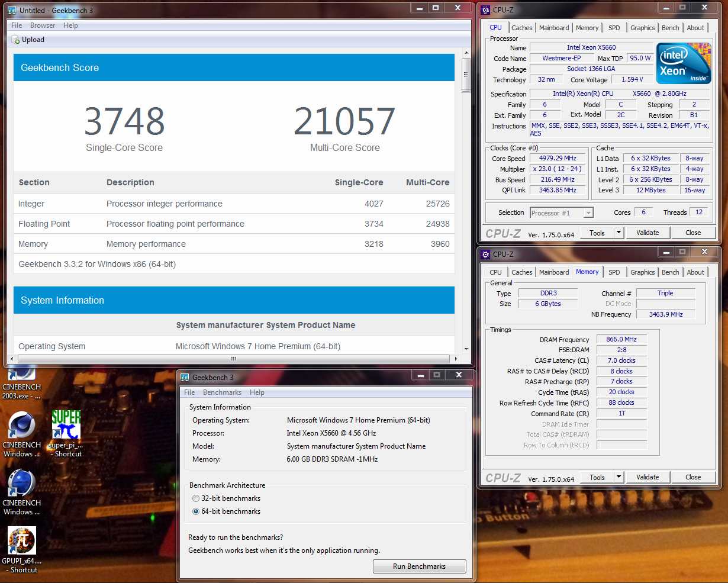The width and height of the screenshot is (728, 583).
Task: Switch to Caches tab in upper CPU-Z
Action: pyautogui.click(x=522, y=28)
